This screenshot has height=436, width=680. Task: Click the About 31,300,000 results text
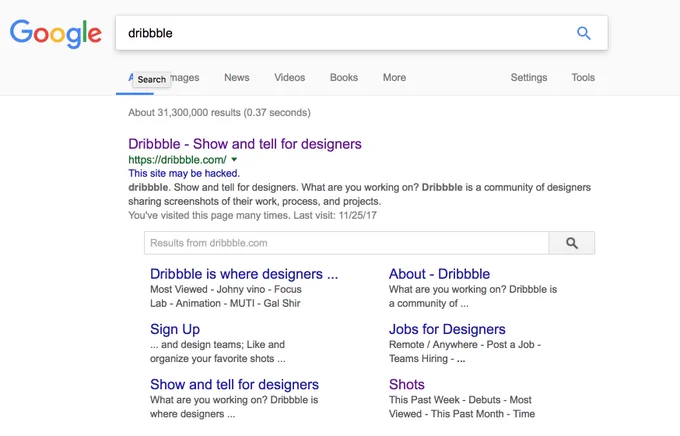219,113
